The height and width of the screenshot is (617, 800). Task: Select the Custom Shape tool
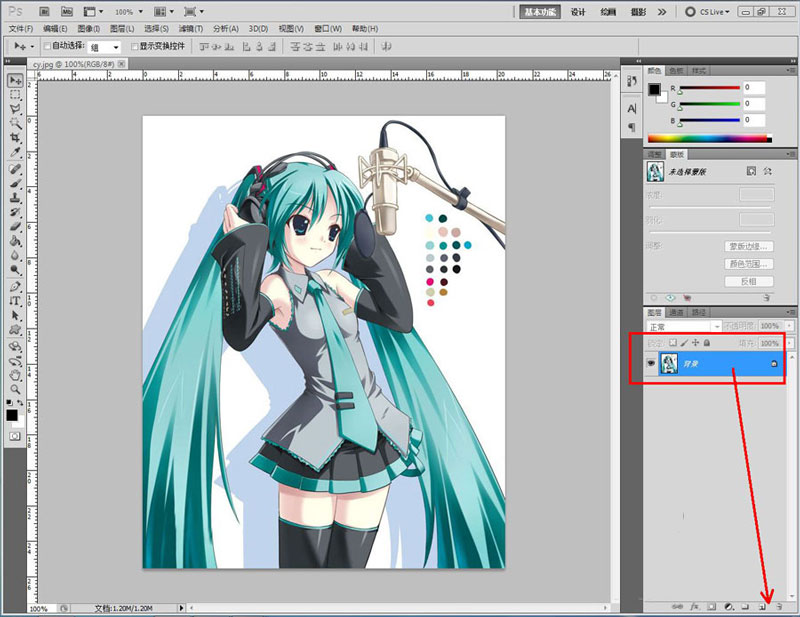tap(15, 329)
